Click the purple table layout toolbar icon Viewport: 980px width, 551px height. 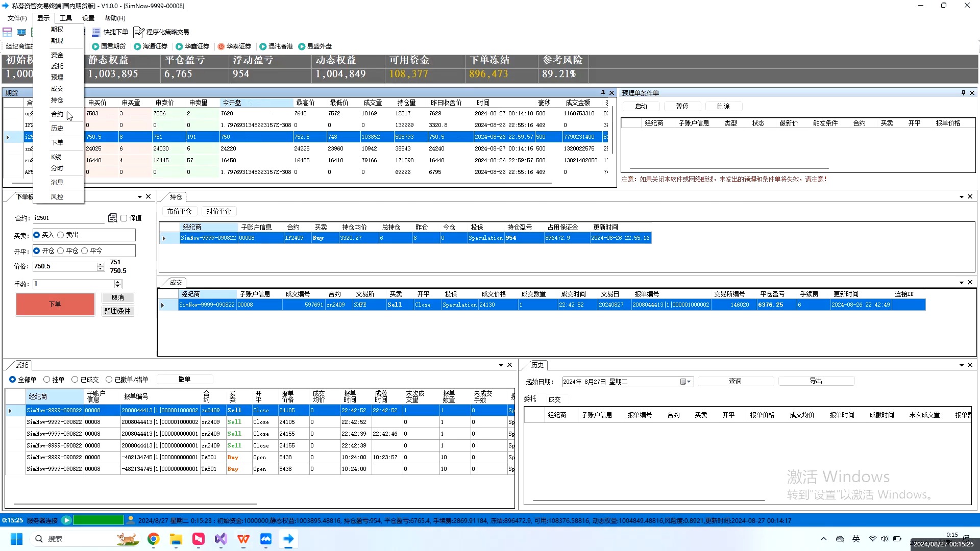7,32
